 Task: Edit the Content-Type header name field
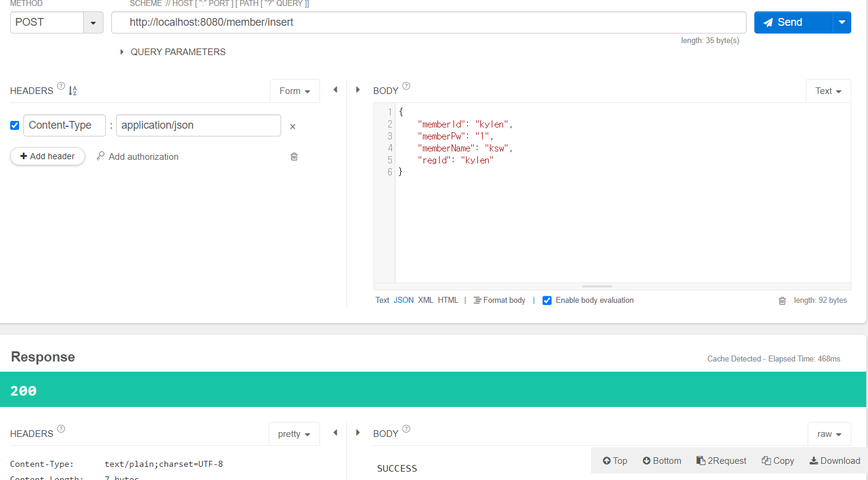[65, 125]
